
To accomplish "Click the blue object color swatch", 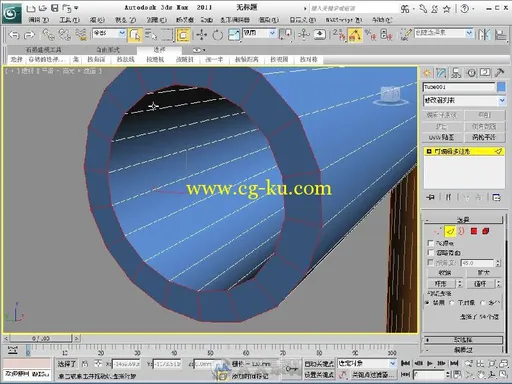I will coord(501,87).
